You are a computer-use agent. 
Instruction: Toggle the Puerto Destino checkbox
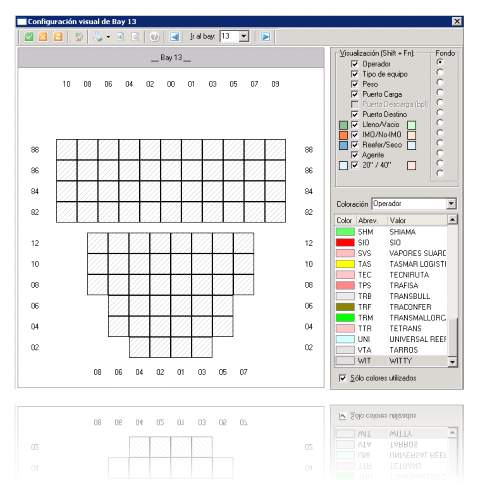click(x=355, y=114)
